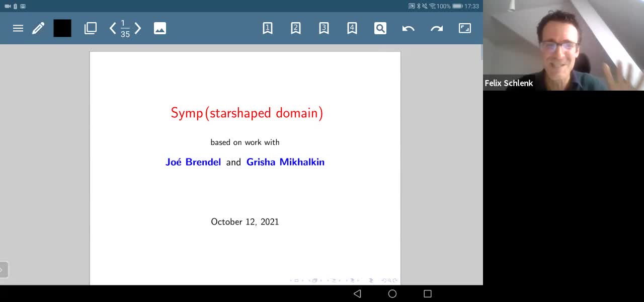Image resolution: width=644 pixels, height=302 pixels.
Task: Tap the Android back button
Action: (x=357, y=293)
